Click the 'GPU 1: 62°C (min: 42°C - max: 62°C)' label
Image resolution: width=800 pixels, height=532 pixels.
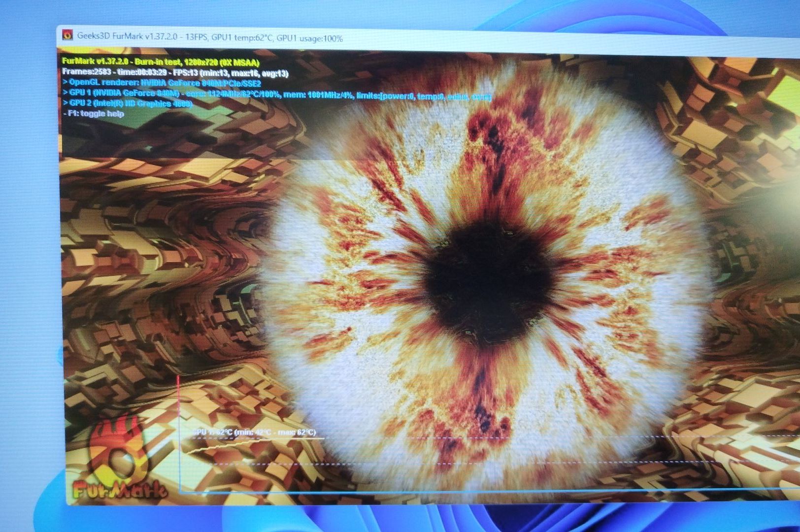pos(254,432)
